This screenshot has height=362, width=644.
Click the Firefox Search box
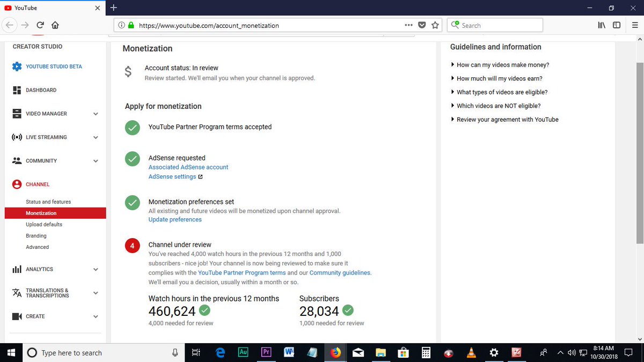click(494, 25)
